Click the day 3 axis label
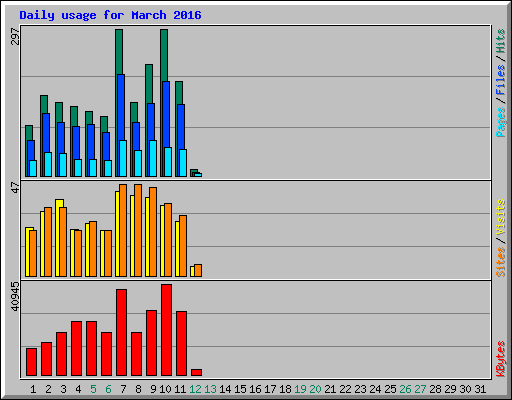Screen dimensions: 512x400 click(63, 389)
